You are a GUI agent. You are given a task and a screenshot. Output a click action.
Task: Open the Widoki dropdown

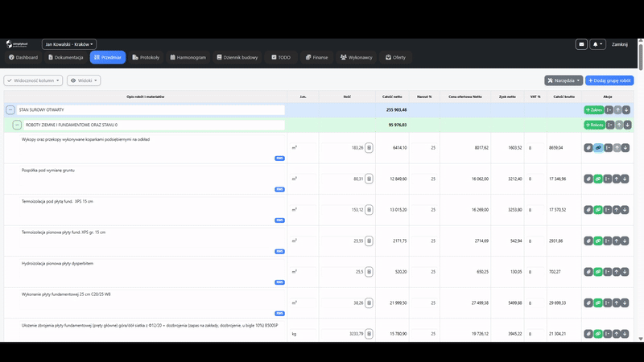point(84,80)
